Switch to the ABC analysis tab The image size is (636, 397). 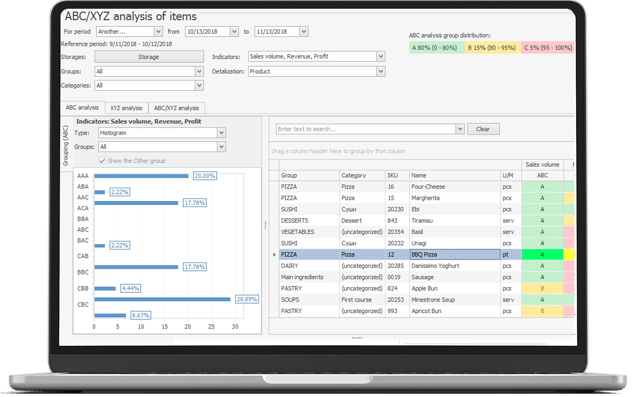point(82,107)
